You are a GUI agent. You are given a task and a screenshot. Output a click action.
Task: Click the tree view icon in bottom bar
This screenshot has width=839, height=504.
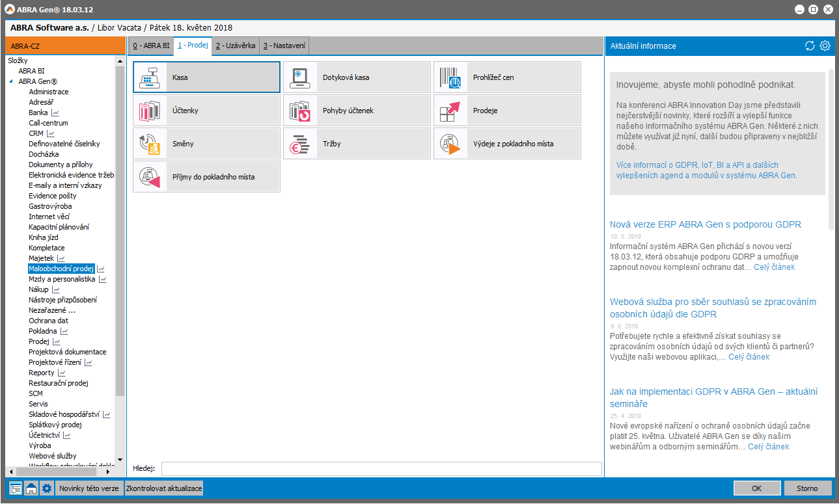tap(16, 488)
